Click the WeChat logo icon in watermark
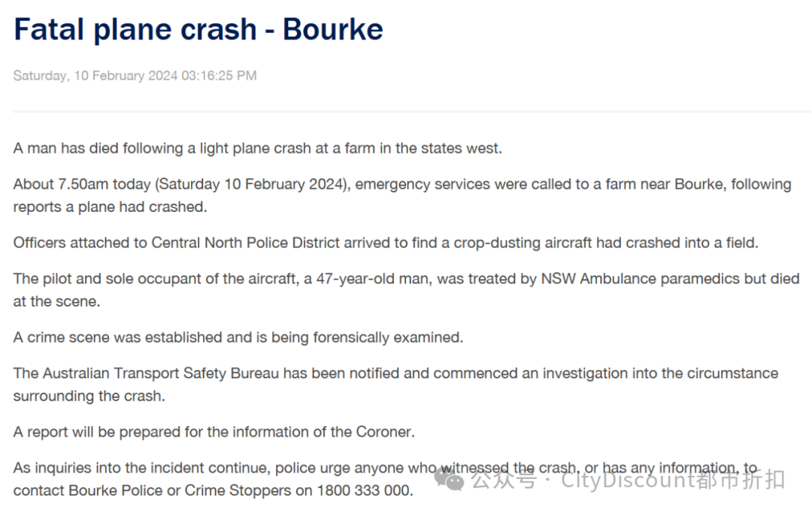 (x=449, y=479)
